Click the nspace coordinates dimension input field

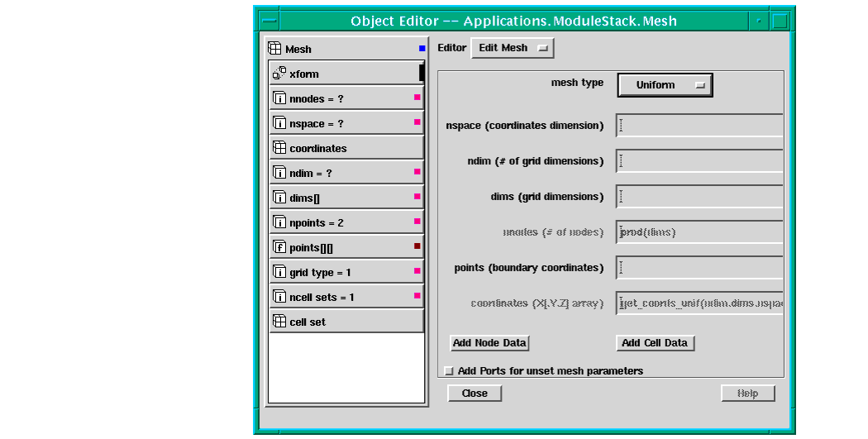[x=699, y=126]
